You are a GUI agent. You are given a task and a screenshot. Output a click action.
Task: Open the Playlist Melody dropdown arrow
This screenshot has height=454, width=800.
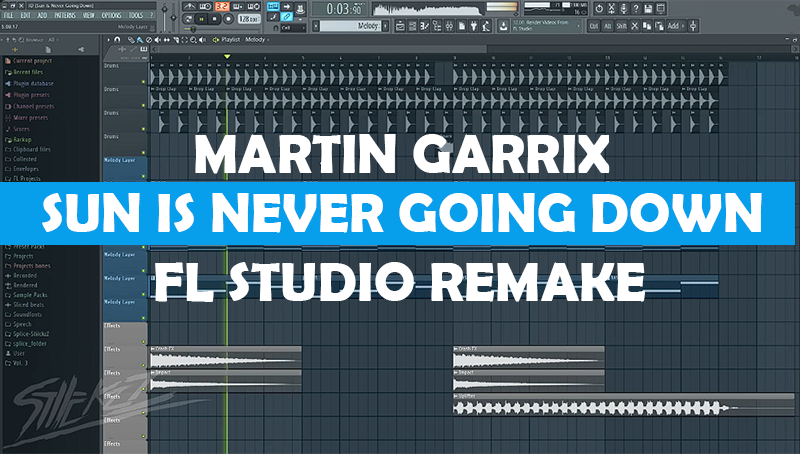[x=268, y=40]
